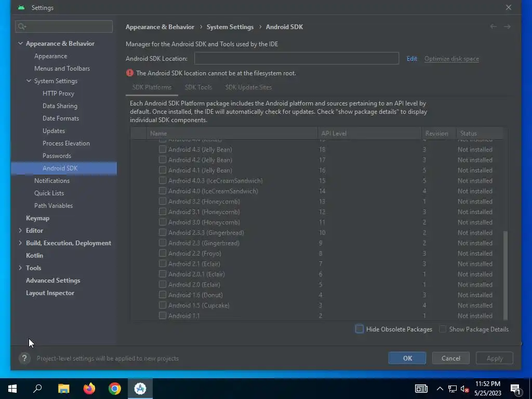Open the notification center icon

click(x=515, y=389)
